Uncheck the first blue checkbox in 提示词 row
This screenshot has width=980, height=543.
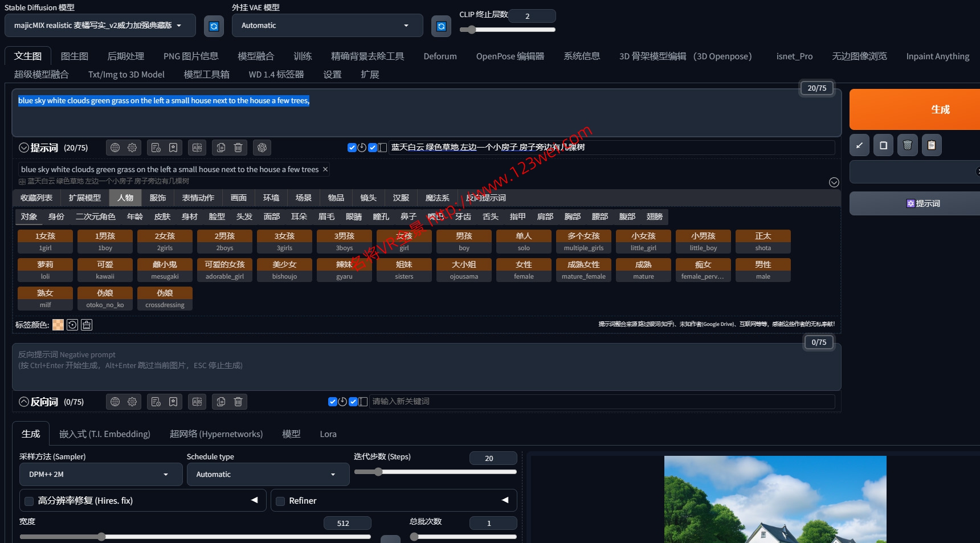tap(352, 148)
